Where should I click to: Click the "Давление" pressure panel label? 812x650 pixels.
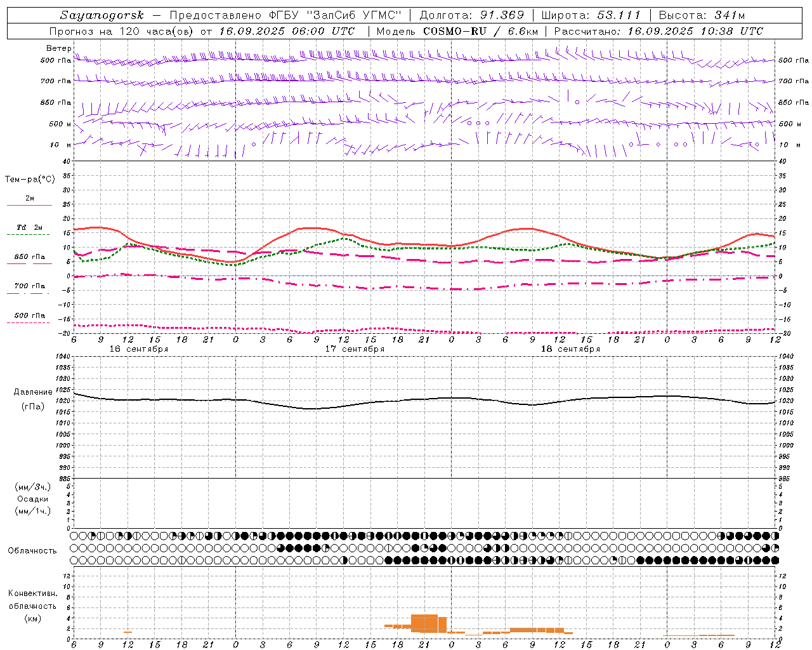33,392
